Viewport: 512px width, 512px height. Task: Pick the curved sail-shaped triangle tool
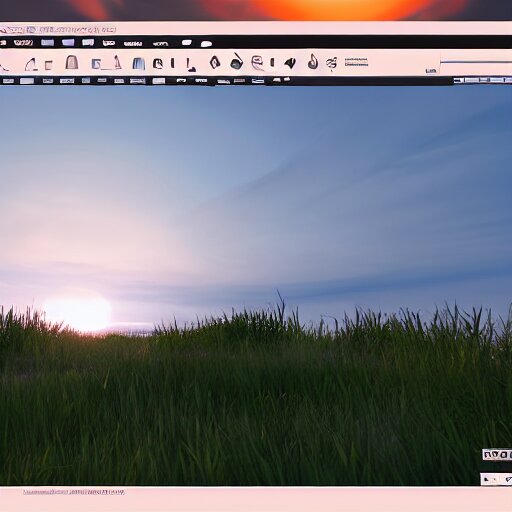pos(31,64)
